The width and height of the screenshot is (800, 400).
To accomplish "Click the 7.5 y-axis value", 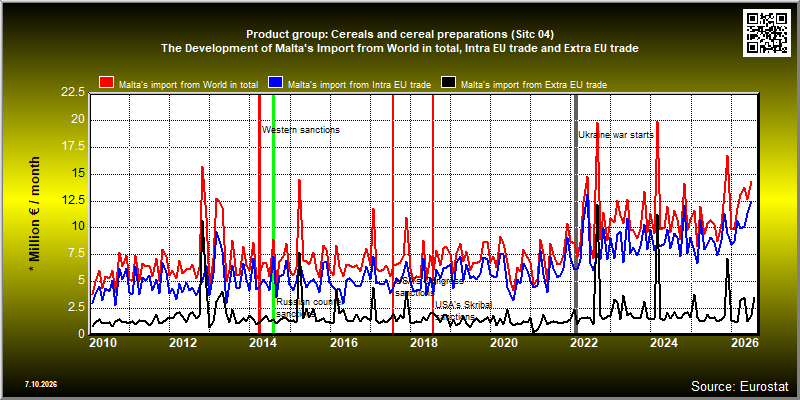I will tap(78, 254).
